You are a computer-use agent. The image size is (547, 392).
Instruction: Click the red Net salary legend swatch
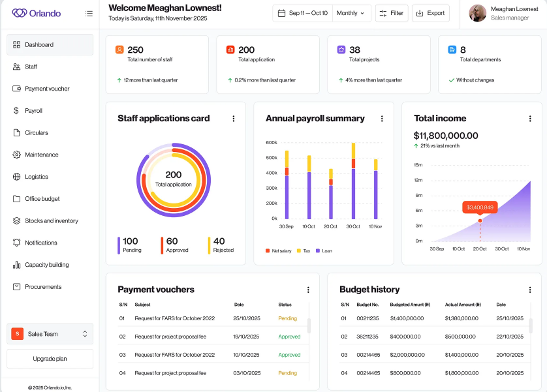(x=268, y=251)
